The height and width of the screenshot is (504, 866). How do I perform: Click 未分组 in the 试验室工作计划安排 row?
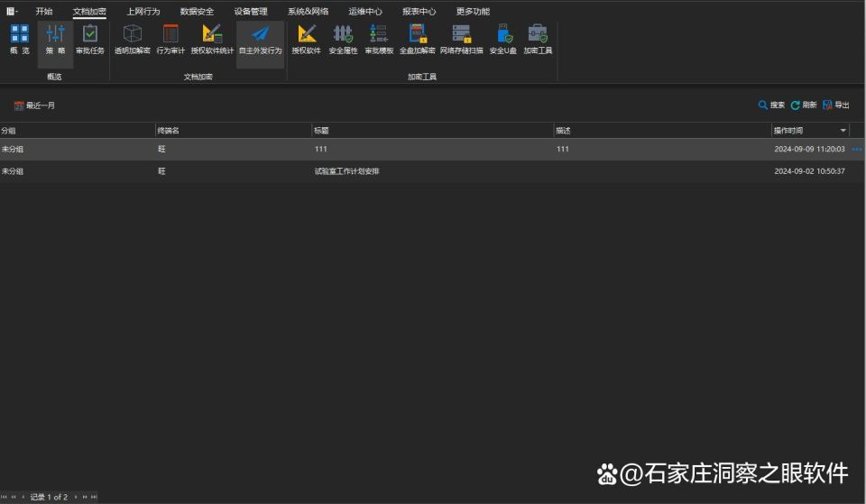(12, 171)
